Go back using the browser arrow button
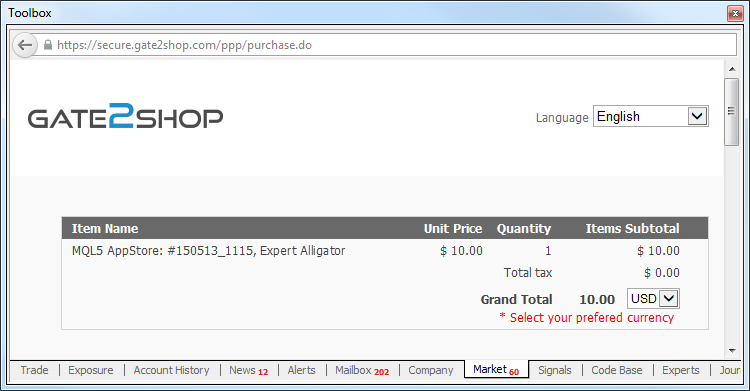750x391 pixels. (x=25, y=45)
